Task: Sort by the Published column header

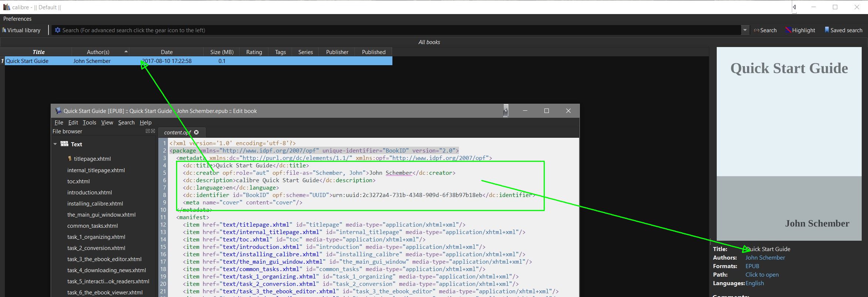Action: (374, 52)
